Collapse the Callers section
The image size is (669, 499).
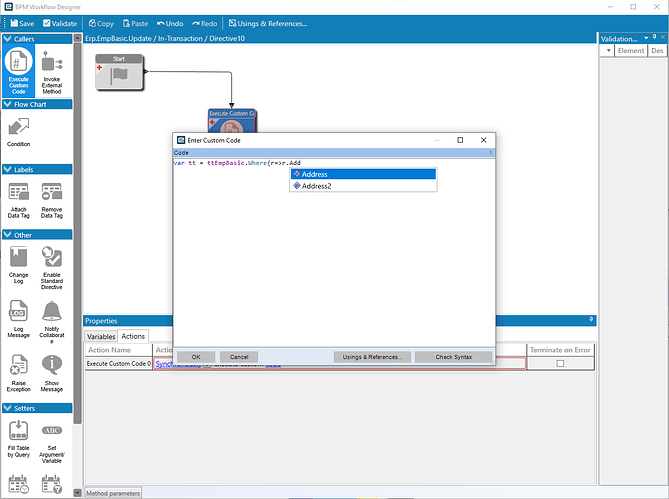click(x=7, y=39)
